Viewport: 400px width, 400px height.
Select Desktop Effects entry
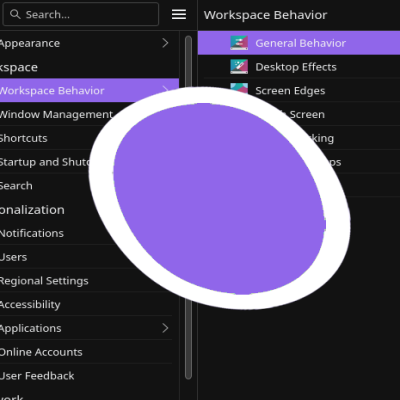coord(299,67)
